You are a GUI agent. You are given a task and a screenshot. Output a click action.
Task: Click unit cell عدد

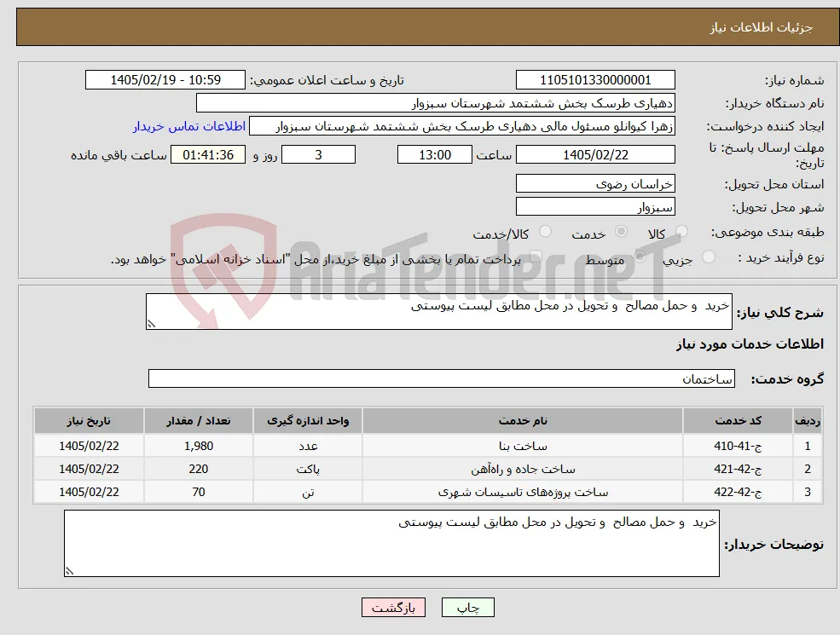(x=308, y=446)
